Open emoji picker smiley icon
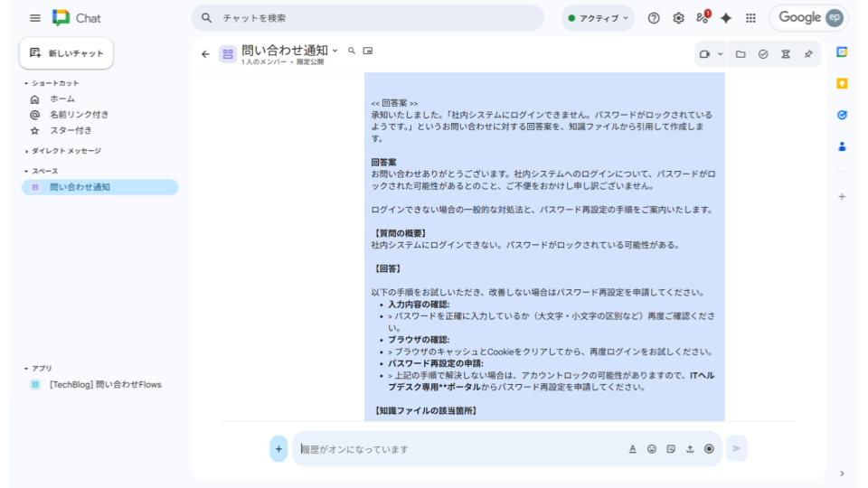 tap(652, 449)
